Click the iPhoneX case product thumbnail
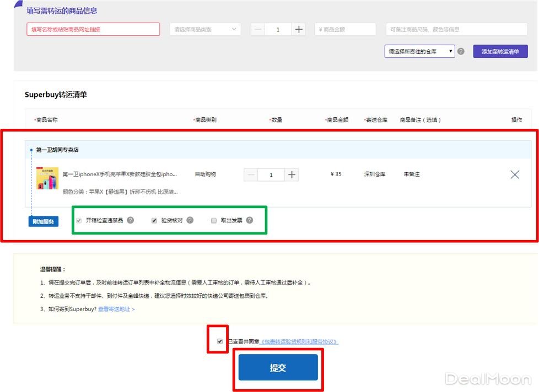The image size is (539, 392). [x=47, y=178]
